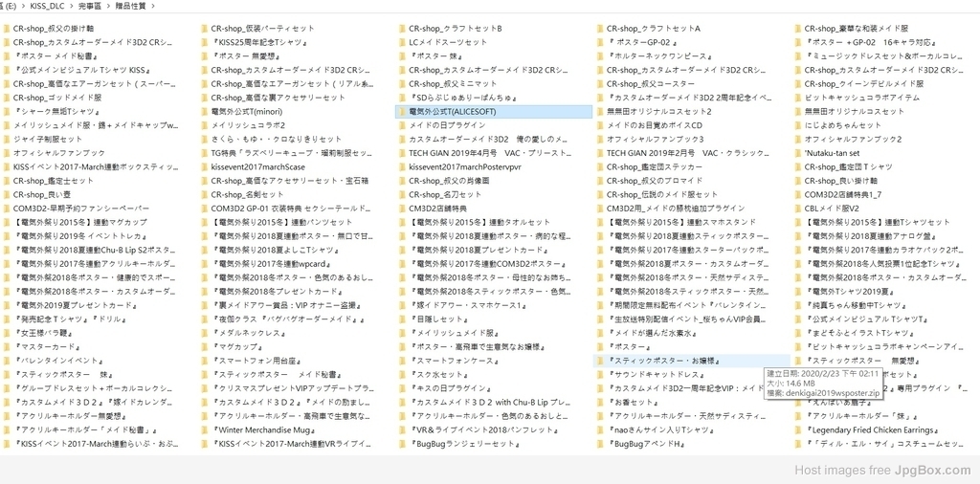Click the folder icon of CR-shop_名剣セット
This screenshot has height=484, width=980.
(x=204, y=194)
